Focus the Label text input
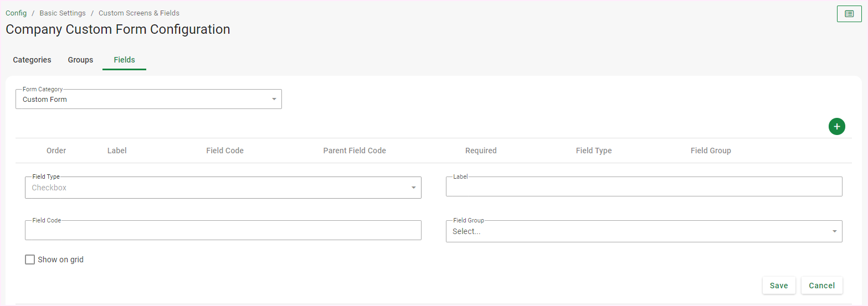Viewport: 868px width, 306px height. [644, 187]
